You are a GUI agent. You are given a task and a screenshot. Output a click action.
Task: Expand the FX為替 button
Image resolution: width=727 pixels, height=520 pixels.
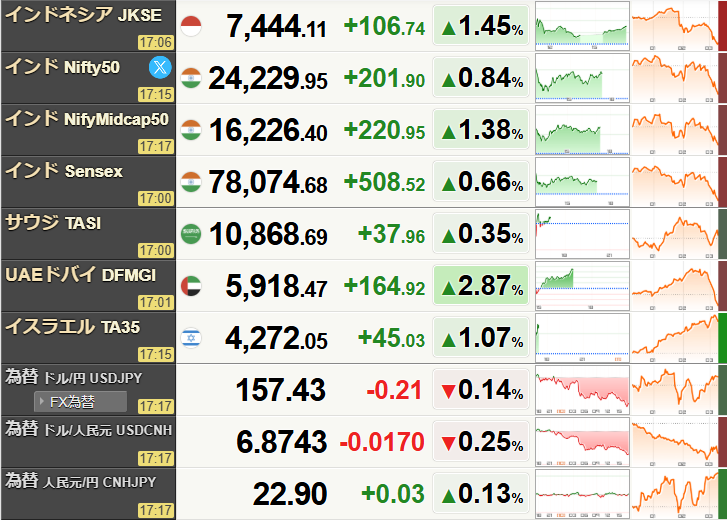tap(80, 401)
